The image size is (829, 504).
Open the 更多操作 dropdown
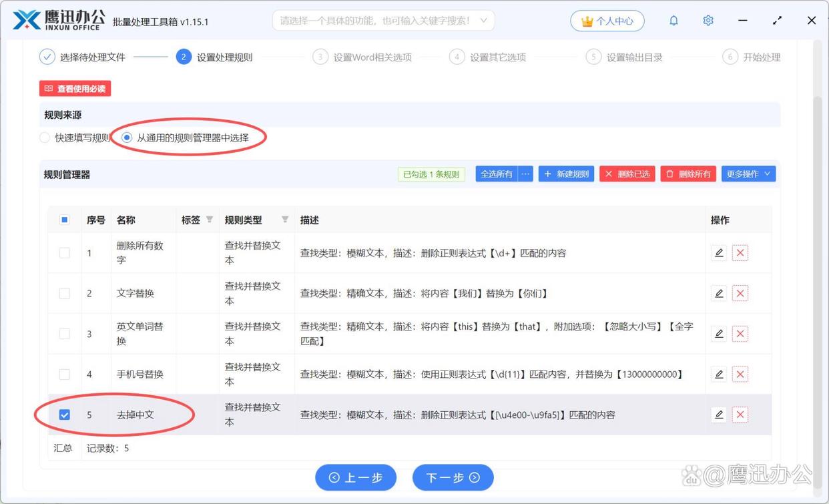pyautogui.click(x=748, y=174)
